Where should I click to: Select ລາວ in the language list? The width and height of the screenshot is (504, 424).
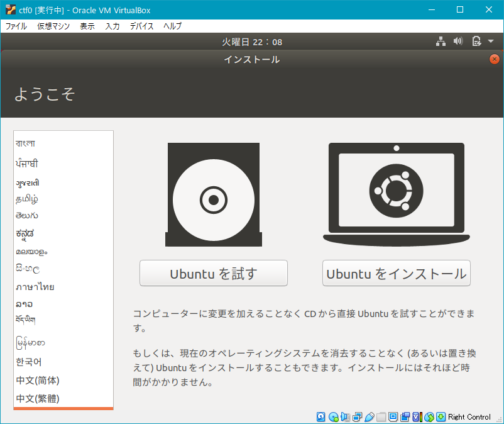click(x=63, y=304)
